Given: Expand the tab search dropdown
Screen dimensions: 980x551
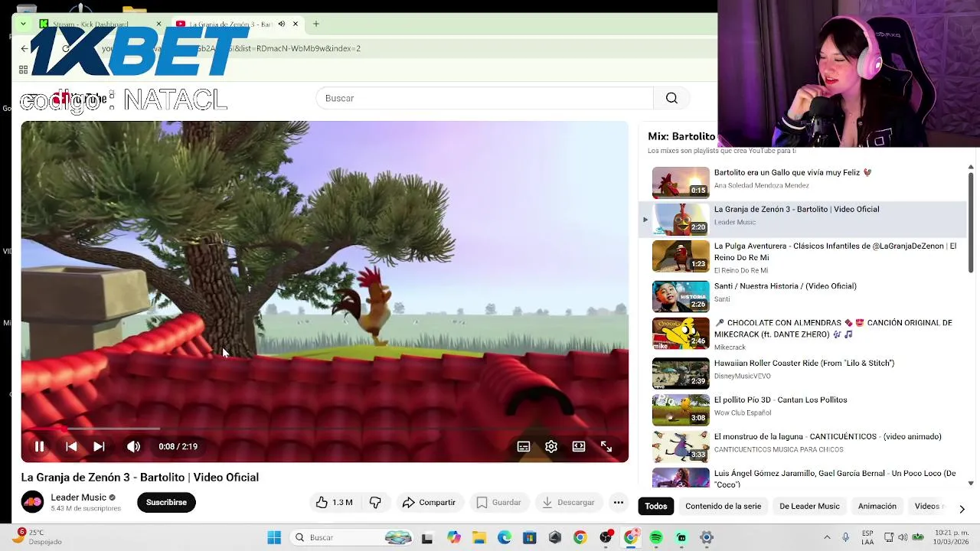Looking at the screenshot, I should (x=23, y=24).
